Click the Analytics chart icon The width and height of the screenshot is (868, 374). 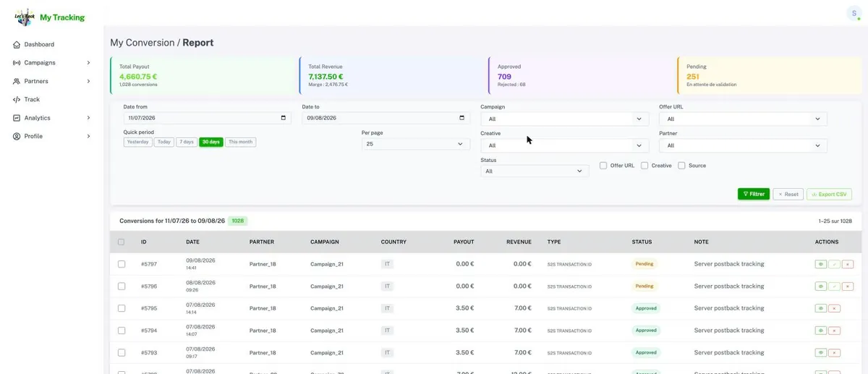(x=17, y=118)
